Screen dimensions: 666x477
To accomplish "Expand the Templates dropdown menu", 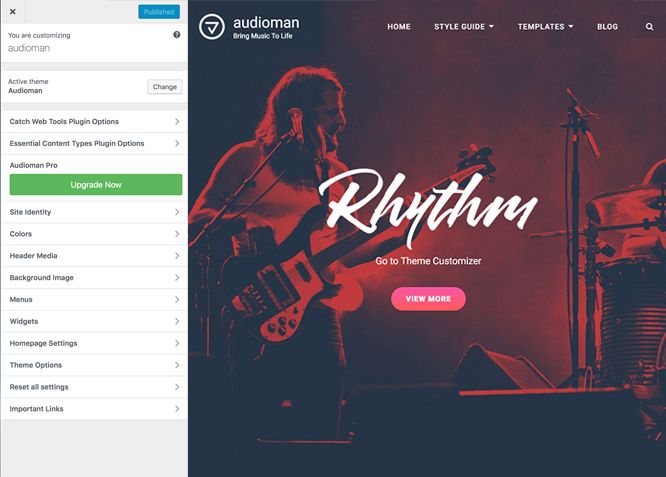I will tap(545, 27).
